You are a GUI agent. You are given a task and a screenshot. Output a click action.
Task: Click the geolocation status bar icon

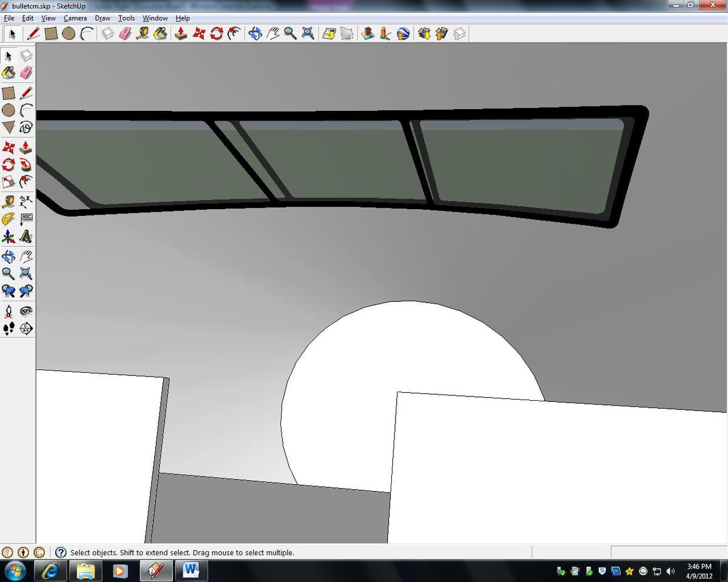[x=7, y=552]
